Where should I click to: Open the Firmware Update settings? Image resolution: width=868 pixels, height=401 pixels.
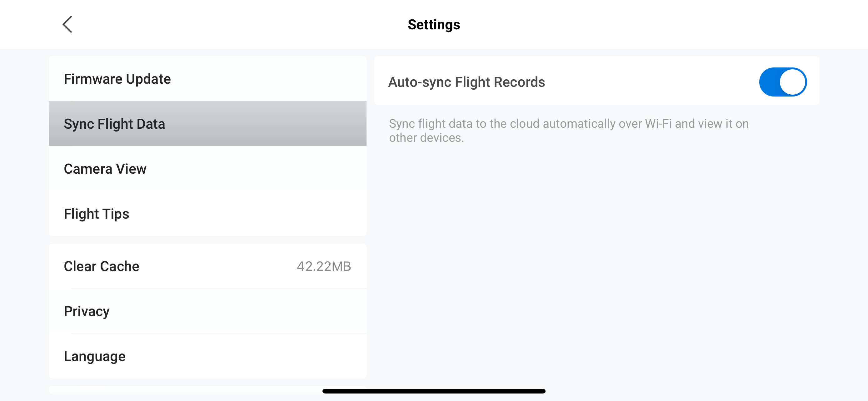(117, 79)
